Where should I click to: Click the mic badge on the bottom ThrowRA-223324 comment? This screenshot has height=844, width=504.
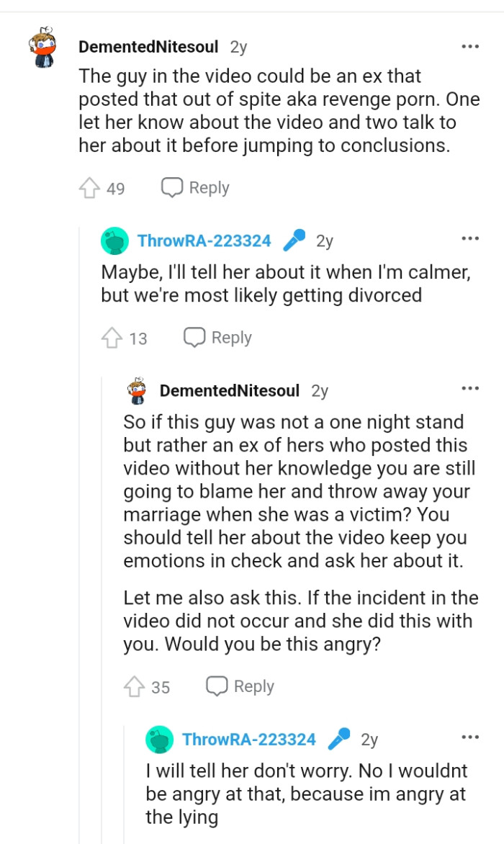tap(338, 737)
